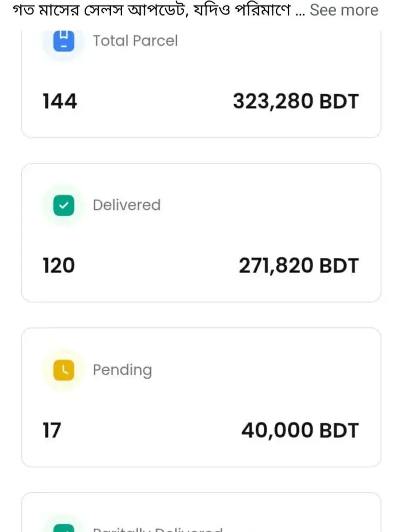Tap the Partially Delivered green icon
396x532 pixels.
tap(64, 528)
